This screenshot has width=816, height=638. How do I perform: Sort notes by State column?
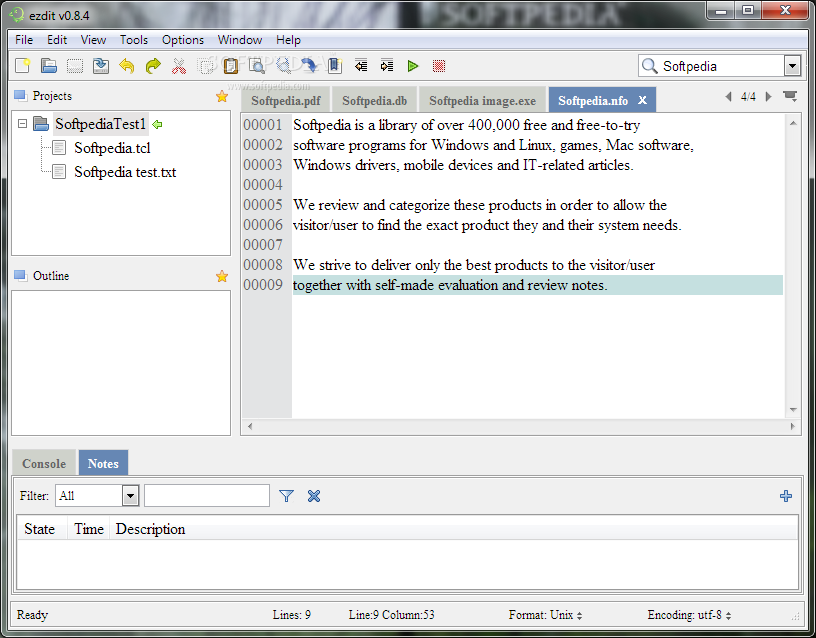[40, 529]
